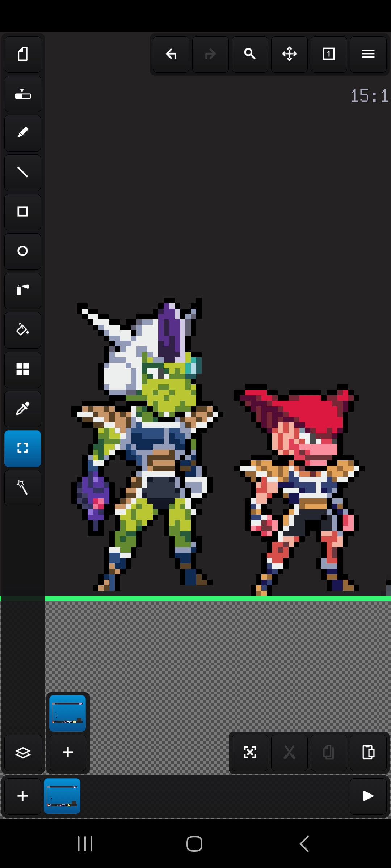Select the Dither pattern tool
The height and width of the screenshot is (868, 391).
click(x=23, y=370)
